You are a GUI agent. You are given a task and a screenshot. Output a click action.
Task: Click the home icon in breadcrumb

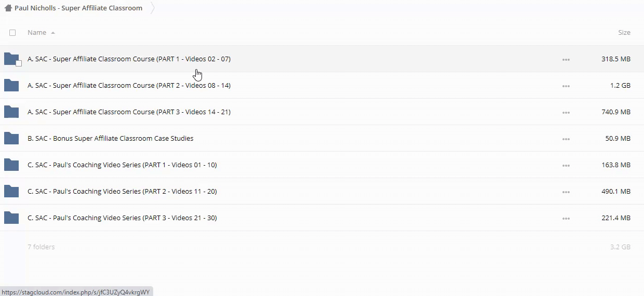click(x=8, y=8)
